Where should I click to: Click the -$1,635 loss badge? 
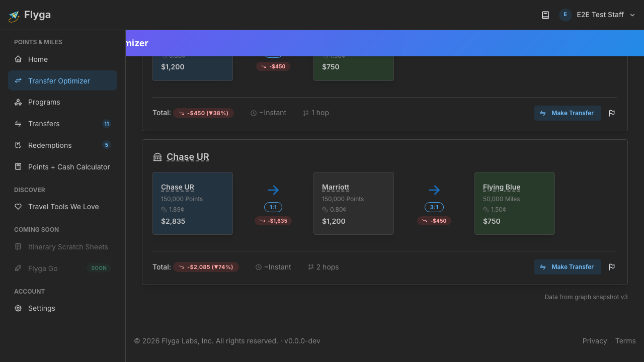click(x=273, y=221)
